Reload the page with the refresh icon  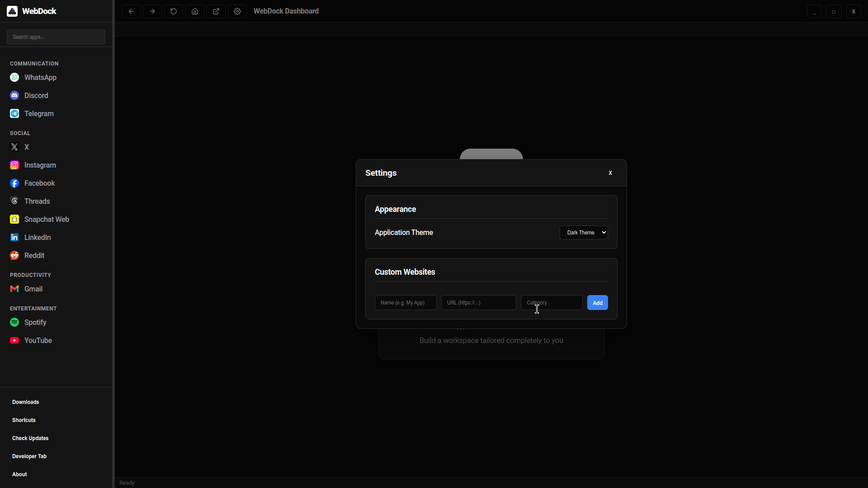[x=174, y=11]
